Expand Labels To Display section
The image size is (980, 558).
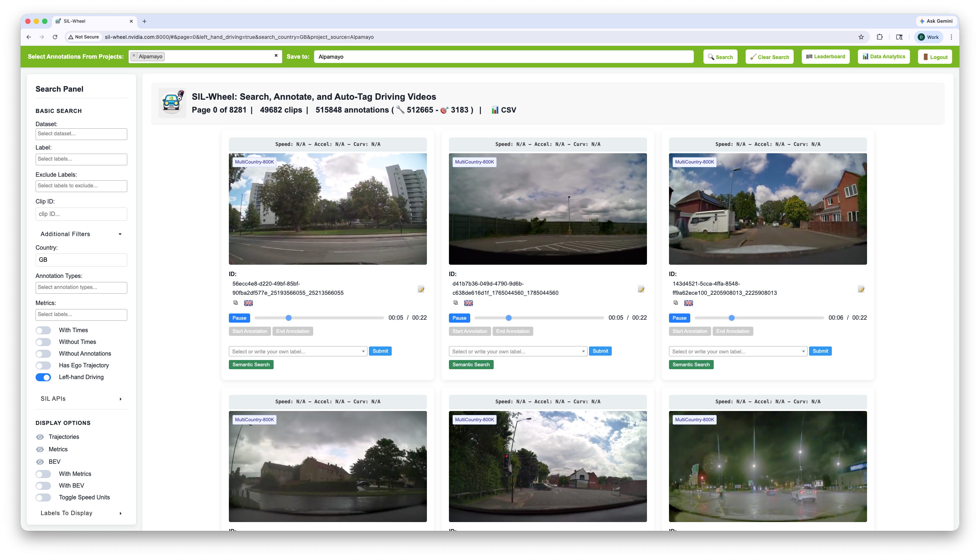[81, 513]
